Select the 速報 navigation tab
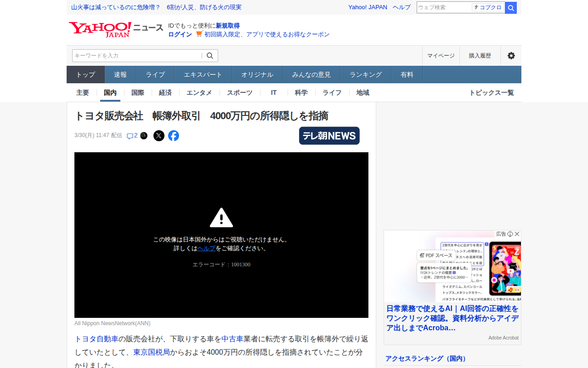588x368 pixels. click(120, 75)
